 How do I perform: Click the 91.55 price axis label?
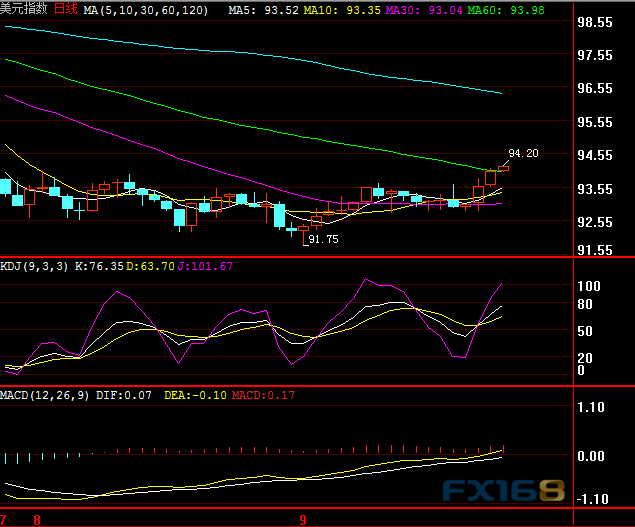click(595, 250)
